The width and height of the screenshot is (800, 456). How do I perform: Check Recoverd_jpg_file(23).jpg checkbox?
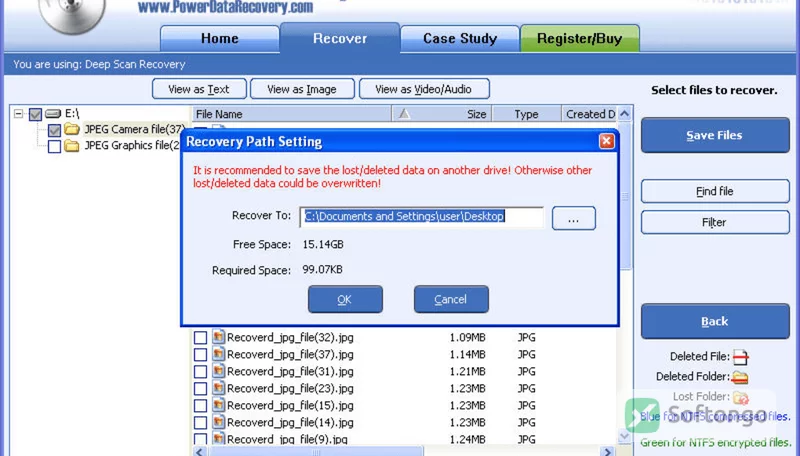pyautogui.click(x=201, y=389)
